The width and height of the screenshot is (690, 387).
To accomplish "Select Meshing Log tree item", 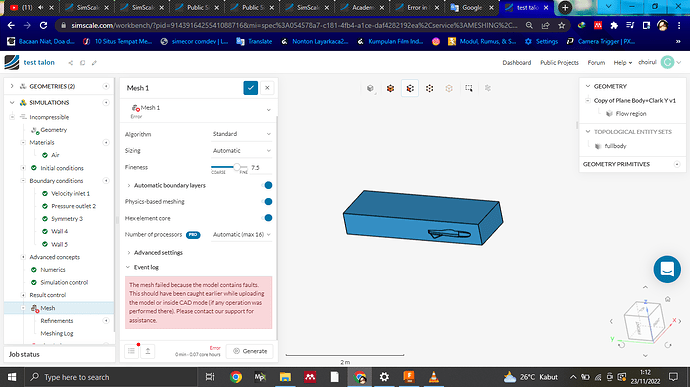I will [57, 333].
